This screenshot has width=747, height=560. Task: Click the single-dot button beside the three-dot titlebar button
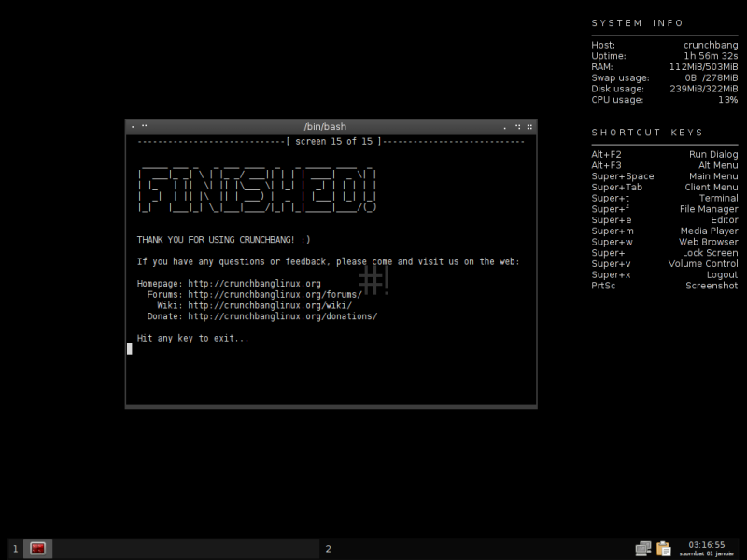coord(505,127)
